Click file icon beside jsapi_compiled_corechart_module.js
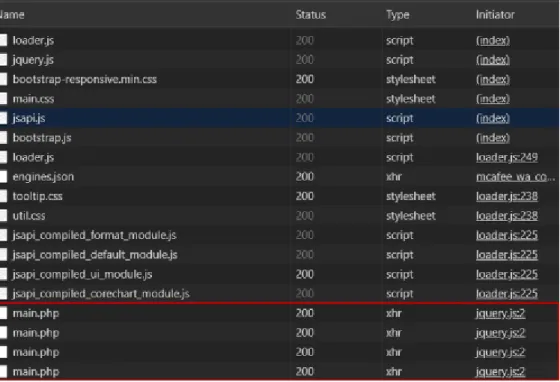 click(3, 294)
